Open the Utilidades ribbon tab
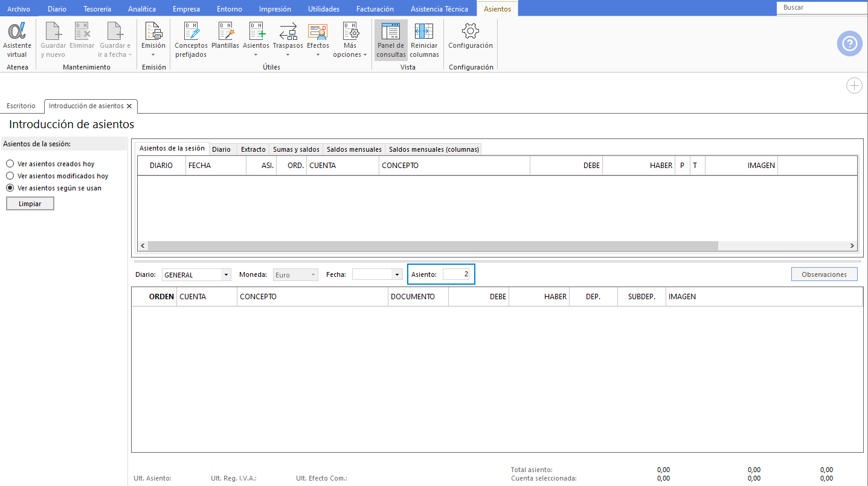This screenshot has width=868, height=486. pos(324,9)
